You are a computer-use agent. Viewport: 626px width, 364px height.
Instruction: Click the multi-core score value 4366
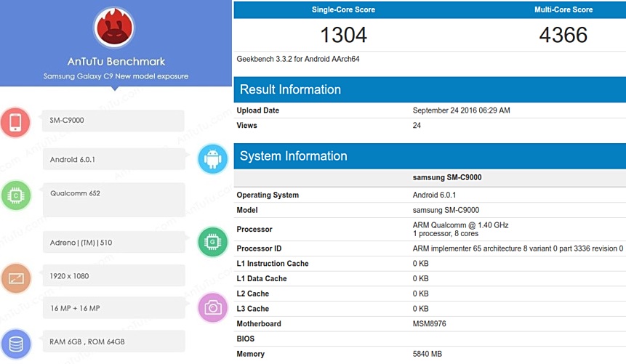[x=563, y=35]
